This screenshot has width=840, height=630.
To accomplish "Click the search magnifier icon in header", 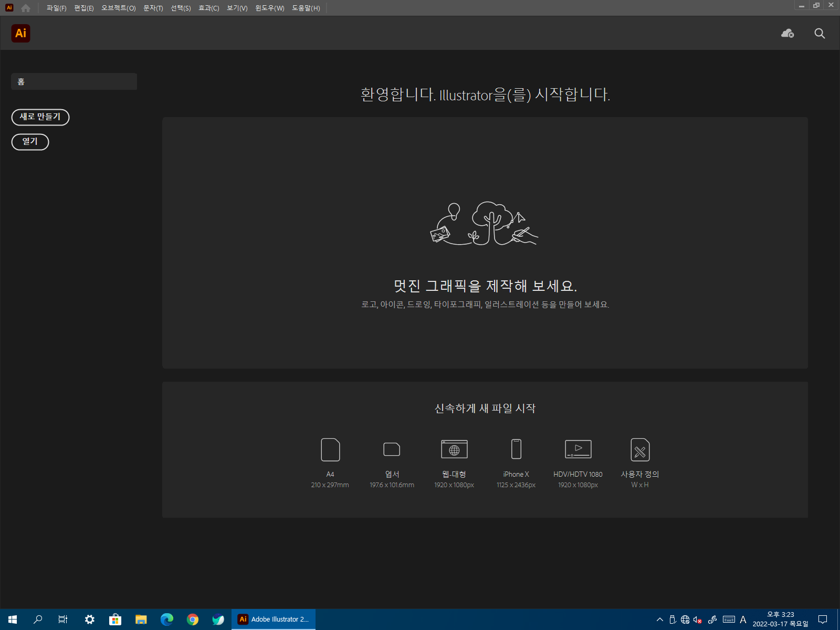I will point(820,34).
